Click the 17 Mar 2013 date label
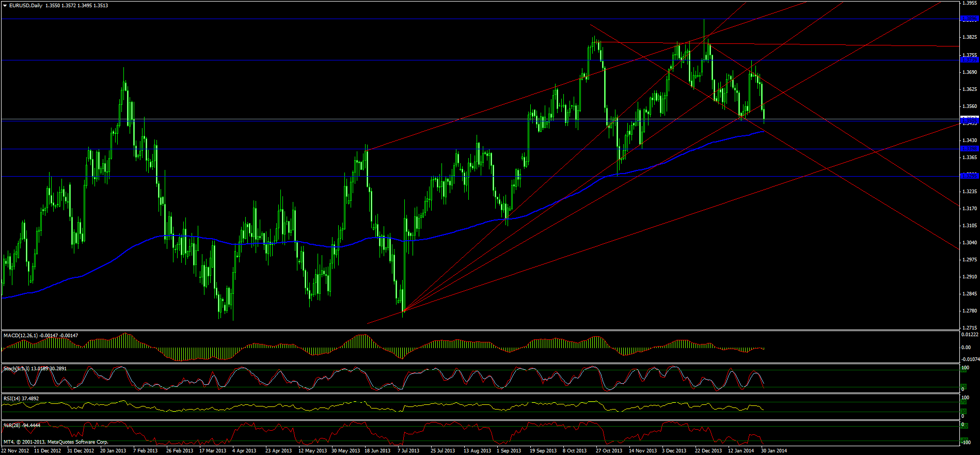The height and width of the screenshot is (455, 980). (213, 451)
